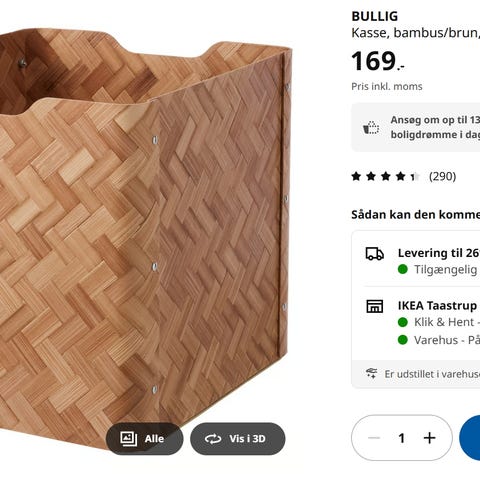Viewport: 480px width, 480px height.
Task: Click the store building icon
Action: pos(375,306)
